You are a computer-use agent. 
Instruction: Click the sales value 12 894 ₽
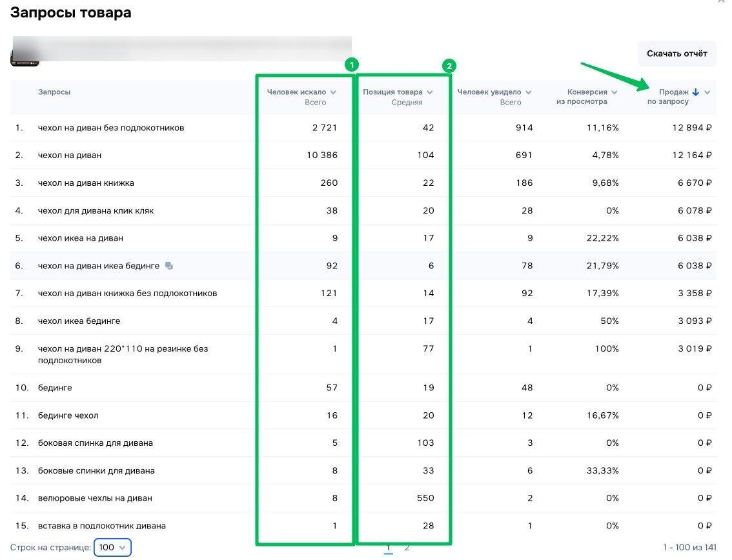pos(692,127)
